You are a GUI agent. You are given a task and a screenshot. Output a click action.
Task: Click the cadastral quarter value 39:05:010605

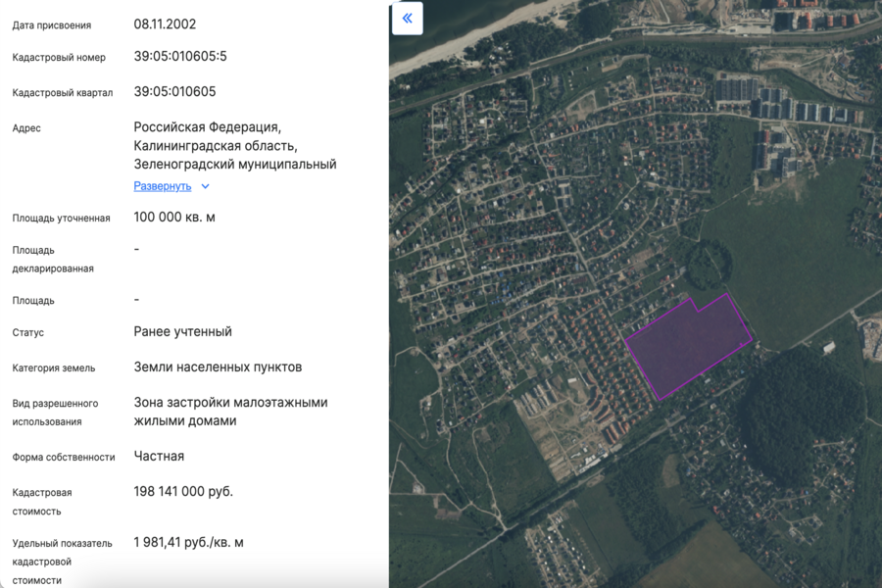(174, 92)
